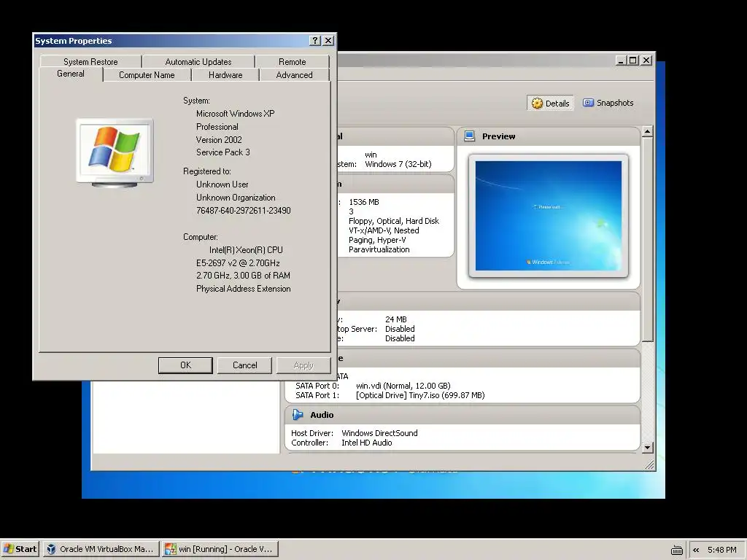747x560 pixels.
Task: Click 'Windows DirectSound' host driver value
Action: (x=379, y=433)
